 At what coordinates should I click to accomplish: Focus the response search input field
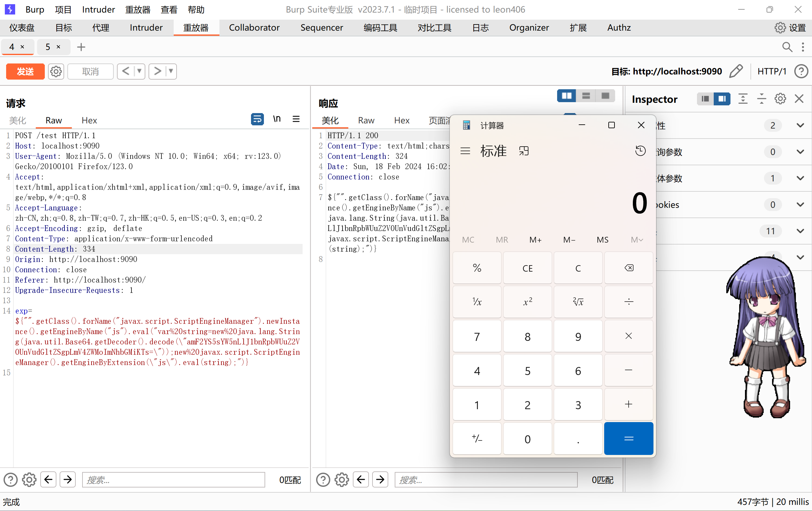coord(486,480)
